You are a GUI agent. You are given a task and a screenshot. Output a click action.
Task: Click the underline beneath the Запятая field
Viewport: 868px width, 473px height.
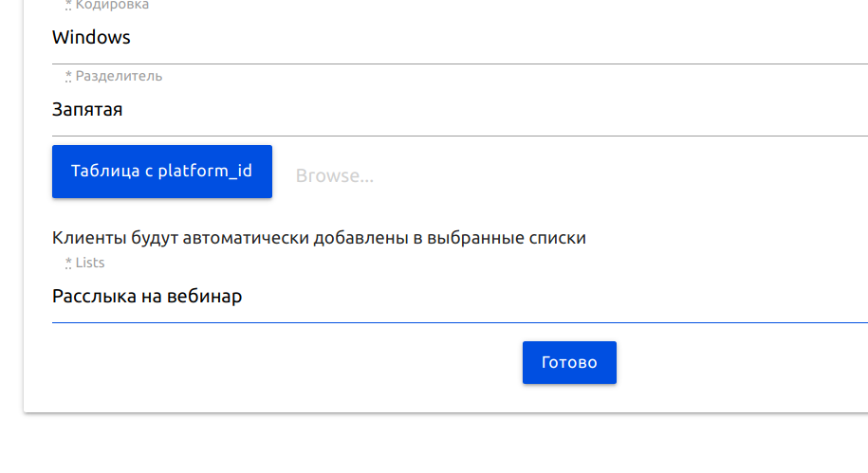tap(459, 136)
